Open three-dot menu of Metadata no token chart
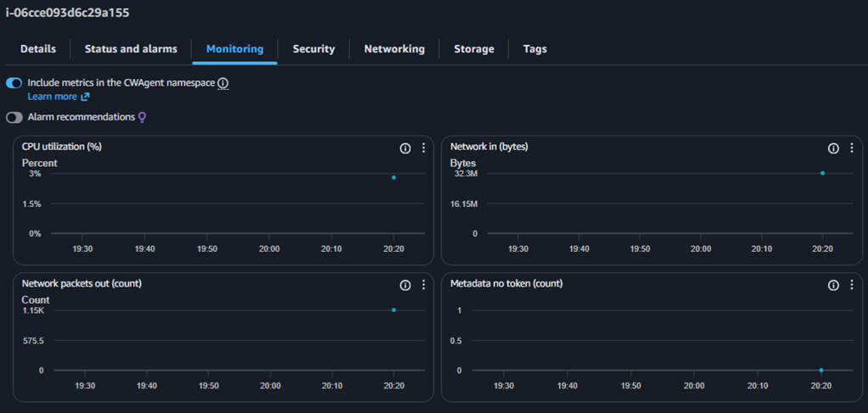The height and width of the screenshot is (413, 868). [851, 285]
